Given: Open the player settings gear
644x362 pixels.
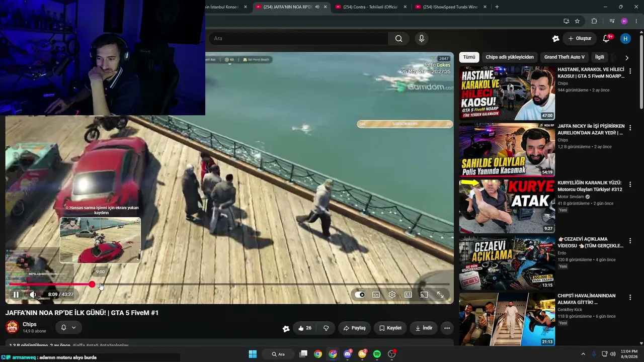Looking at the screenshot, I should coord(392,295).
